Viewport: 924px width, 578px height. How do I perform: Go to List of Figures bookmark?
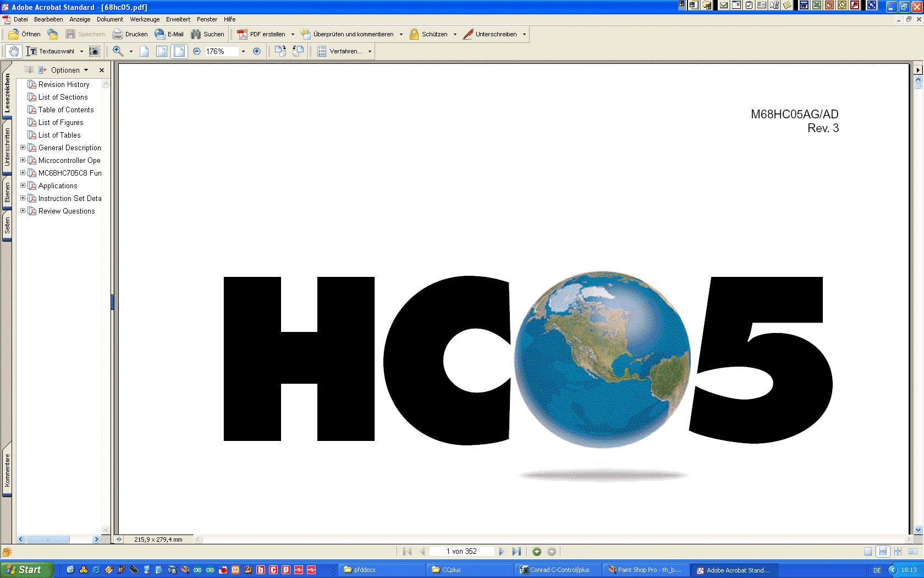tap(61, 122)
